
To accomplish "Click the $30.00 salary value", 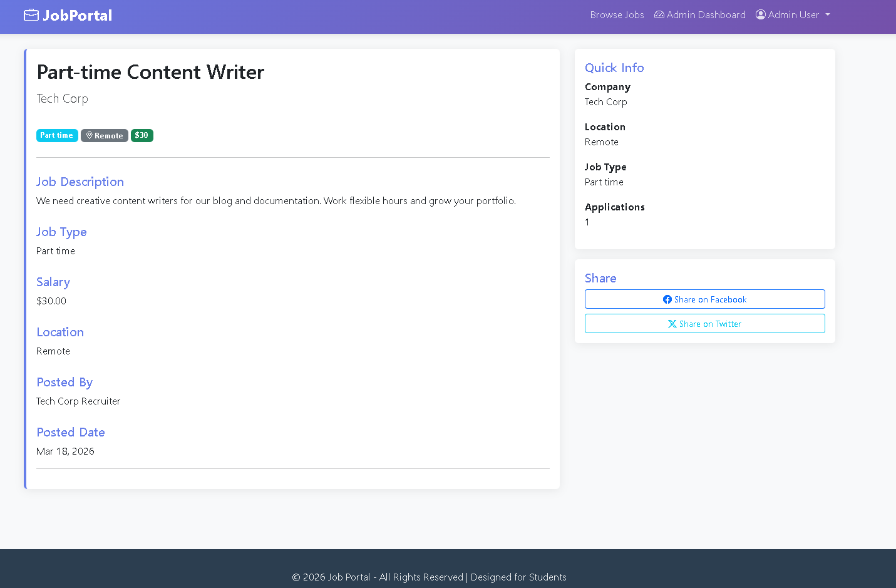I will click(x=51, y=301).
